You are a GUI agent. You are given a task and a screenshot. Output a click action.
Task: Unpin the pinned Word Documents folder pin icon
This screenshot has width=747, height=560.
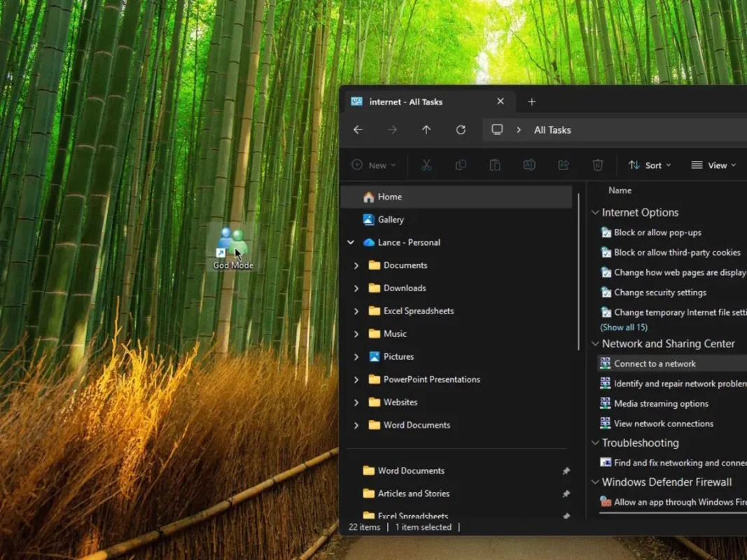[x=566, y=471]
